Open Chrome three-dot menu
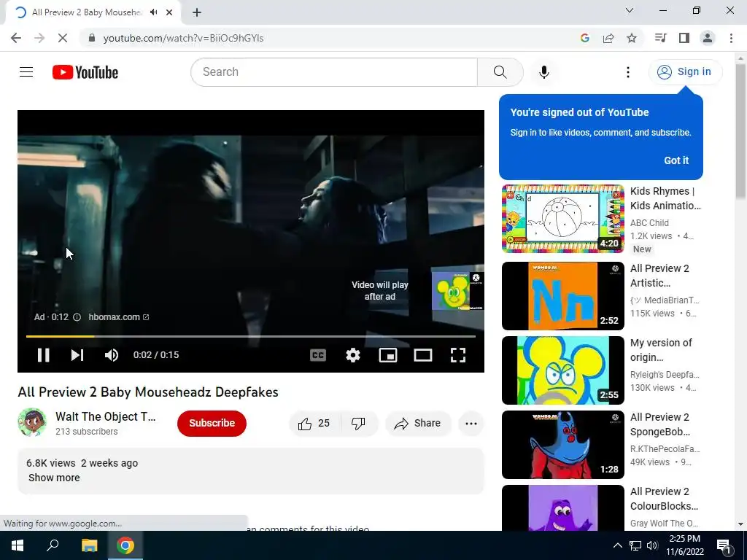The image size is (747, 560). coord(731,38)
